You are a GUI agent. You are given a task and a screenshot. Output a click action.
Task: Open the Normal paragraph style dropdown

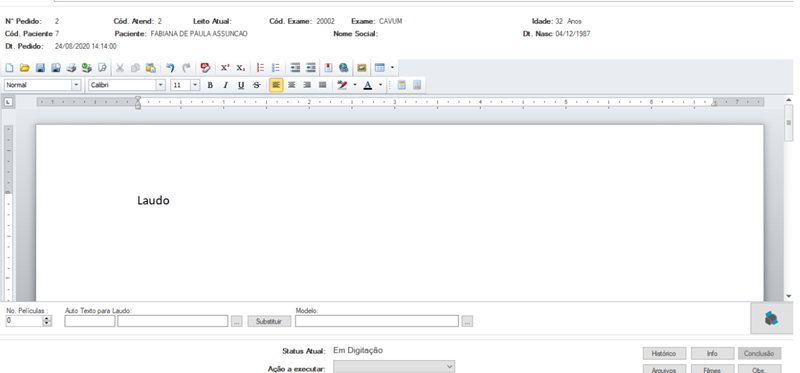pos(77,85)
